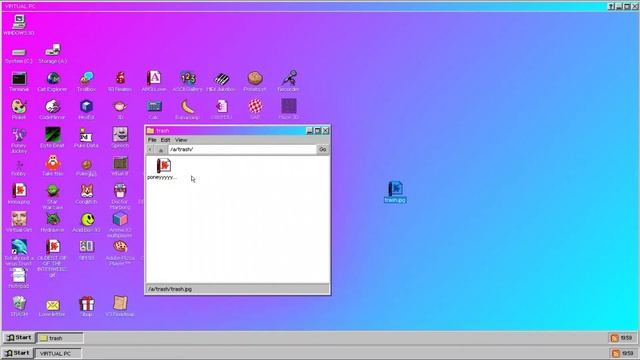The height and width of the screenshot is (360, 640).
Task: Click the Start button next to trash task
Action: (19, 338)
